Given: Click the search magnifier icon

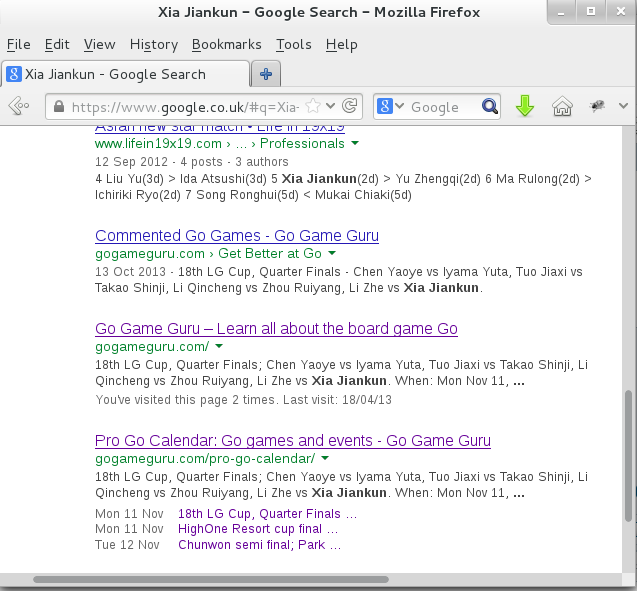Looking at the screenshot, I should pos(489,106).
